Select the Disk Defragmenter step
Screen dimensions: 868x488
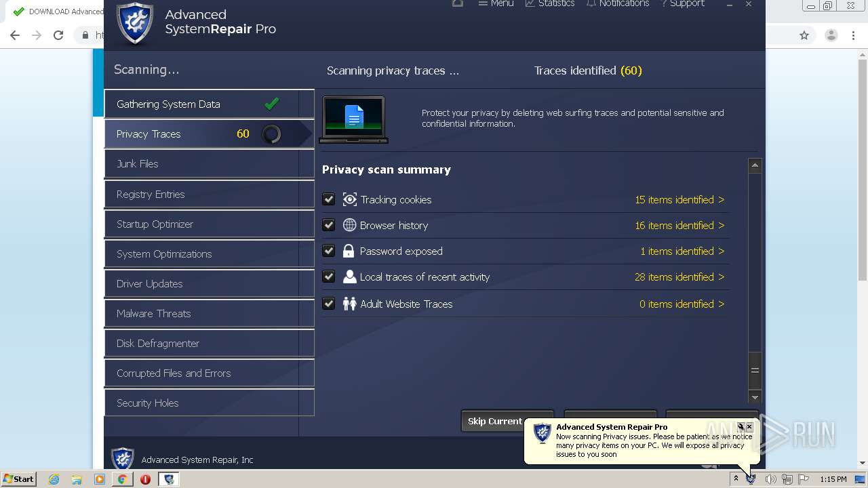pyautogui.click(x=209, y=344)
